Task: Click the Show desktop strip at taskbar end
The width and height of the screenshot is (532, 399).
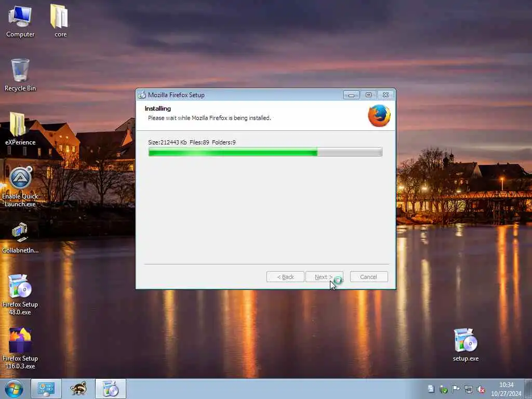Action: pyautogui.click(x=528, y=389)
